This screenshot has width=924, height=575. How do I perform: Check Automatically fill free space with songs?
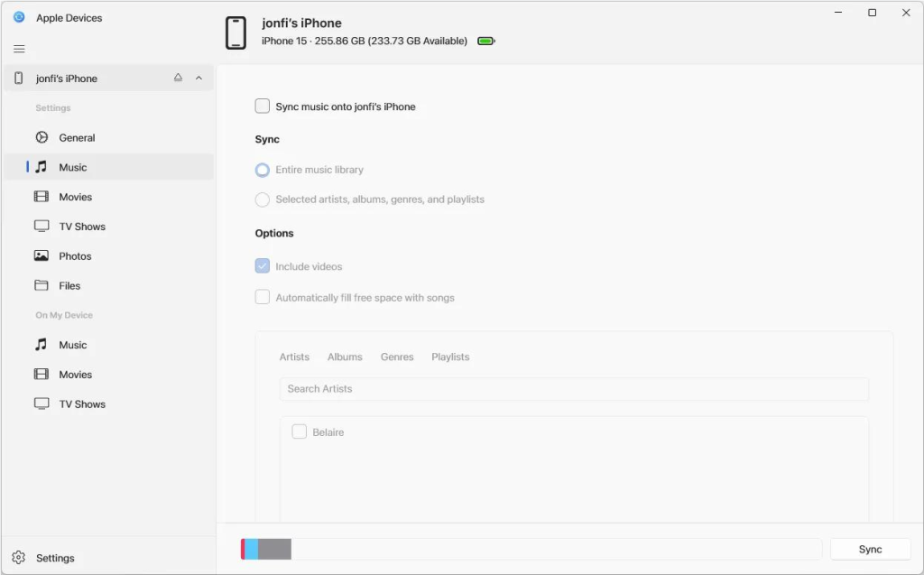click(x=263, y=297)
